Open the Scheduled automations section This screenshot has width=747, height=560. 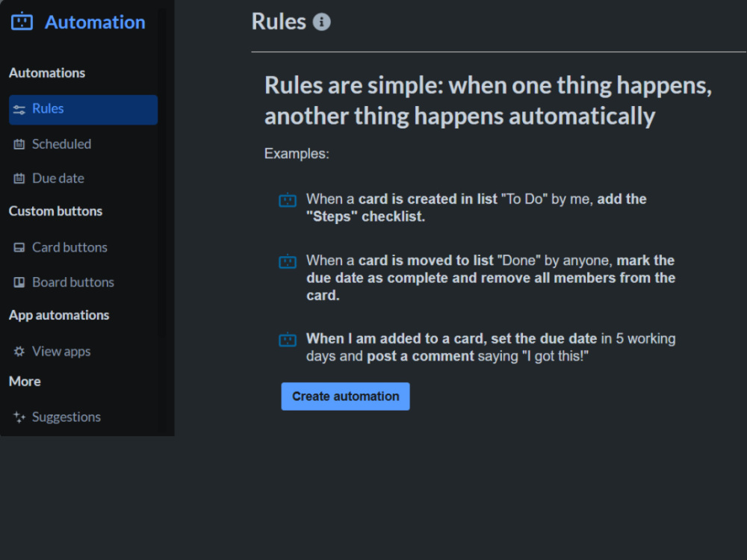point(84,144)
